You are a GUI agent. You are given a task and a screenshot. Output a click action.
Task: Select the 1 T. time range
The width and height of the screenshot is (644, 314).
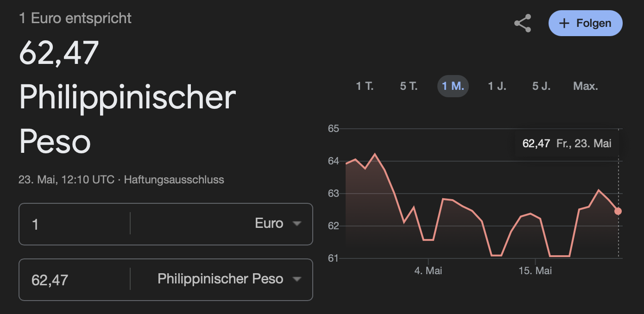coord(365,86)
